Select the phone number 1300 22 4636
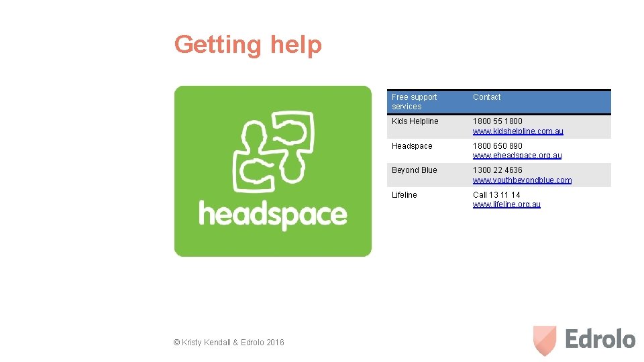 point(497,170)
